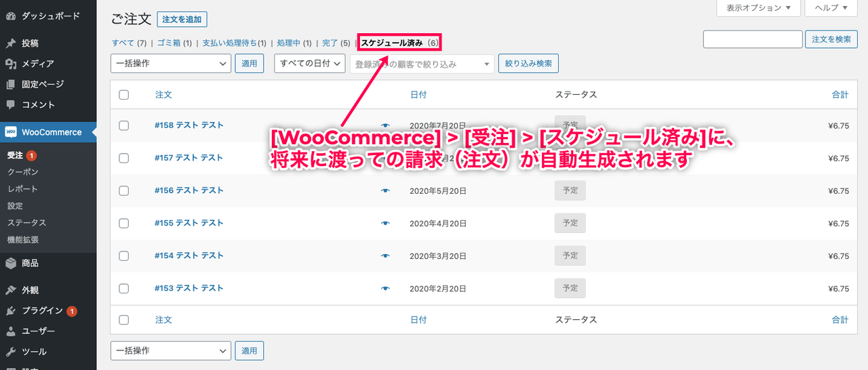Click the 予定 status badge for order #153
The image size is (868, 370).
click(570, 288)
